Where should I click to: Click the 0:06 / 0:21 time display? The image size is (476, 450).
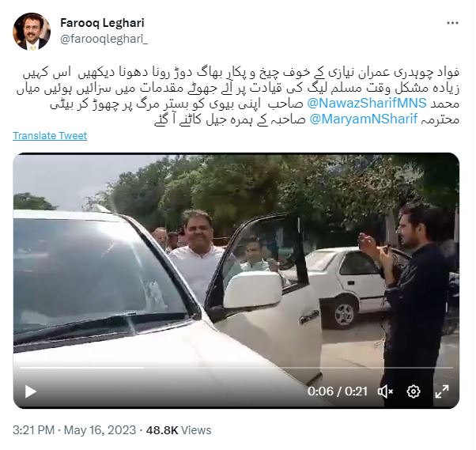pos(338,391)
